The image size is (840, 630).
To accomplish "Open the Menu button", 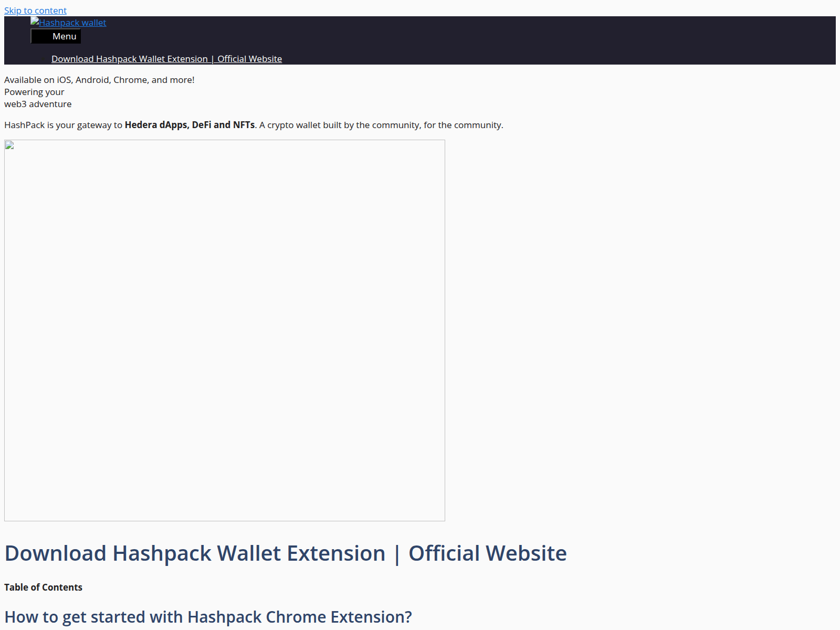I will click(56, 36).
